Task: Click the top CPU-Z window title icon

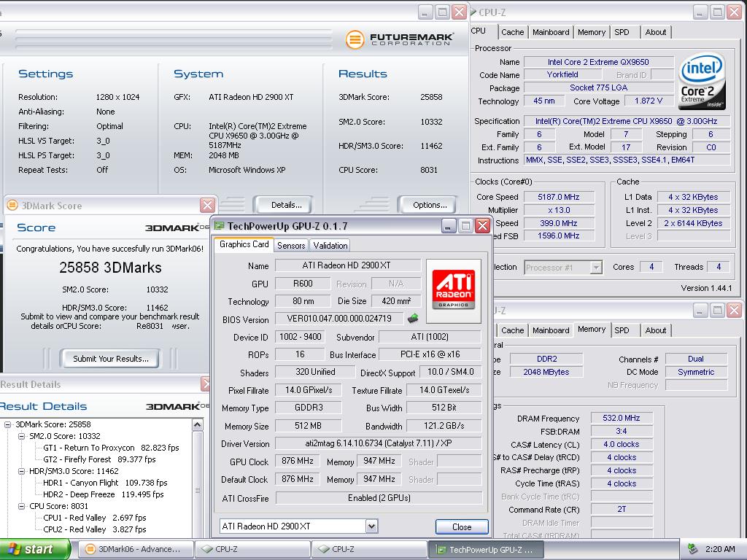Action: pyautogui.click(x=473, y=12)
